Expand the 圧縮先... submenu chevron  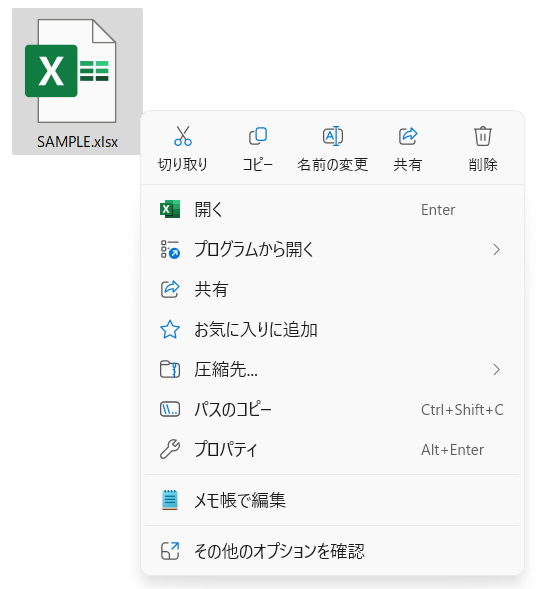[x=497, y=370]
